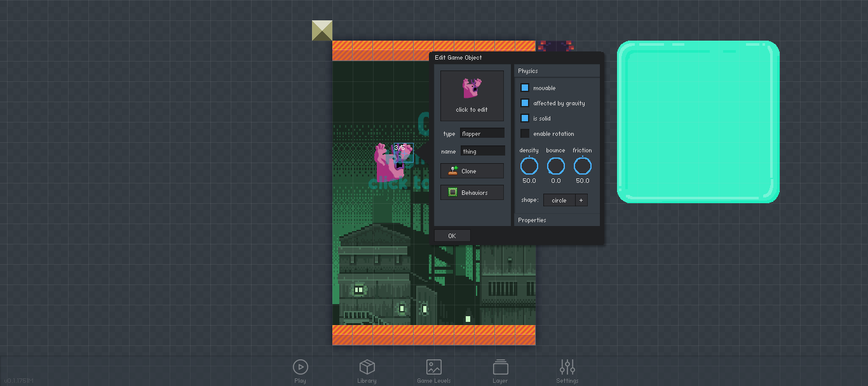868x386 pixels.
Task: Confirm with the OK button
Action: point(452,236)
